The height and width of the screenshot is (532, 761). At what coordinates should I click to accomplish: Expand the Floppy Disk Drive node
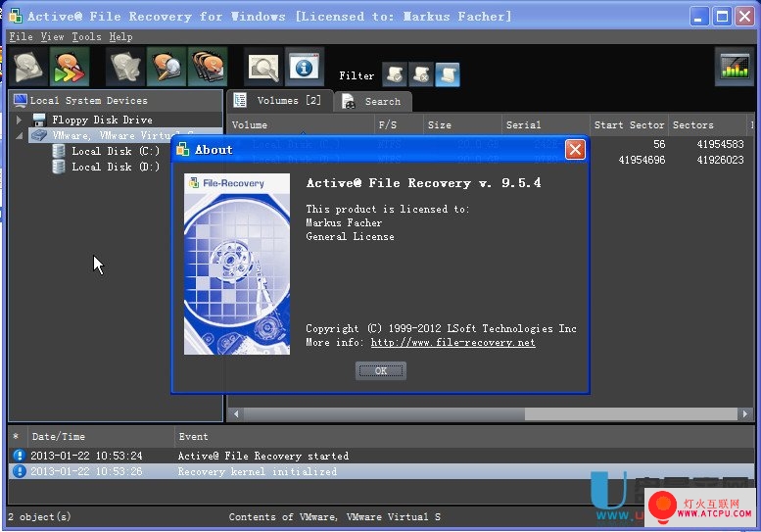coord(19,120)
